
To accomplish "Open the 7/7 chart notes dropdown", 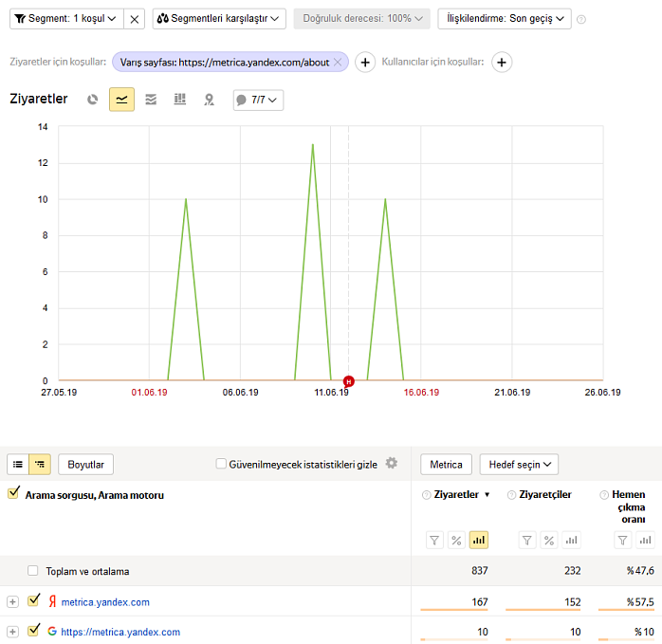I will [258, 101].
